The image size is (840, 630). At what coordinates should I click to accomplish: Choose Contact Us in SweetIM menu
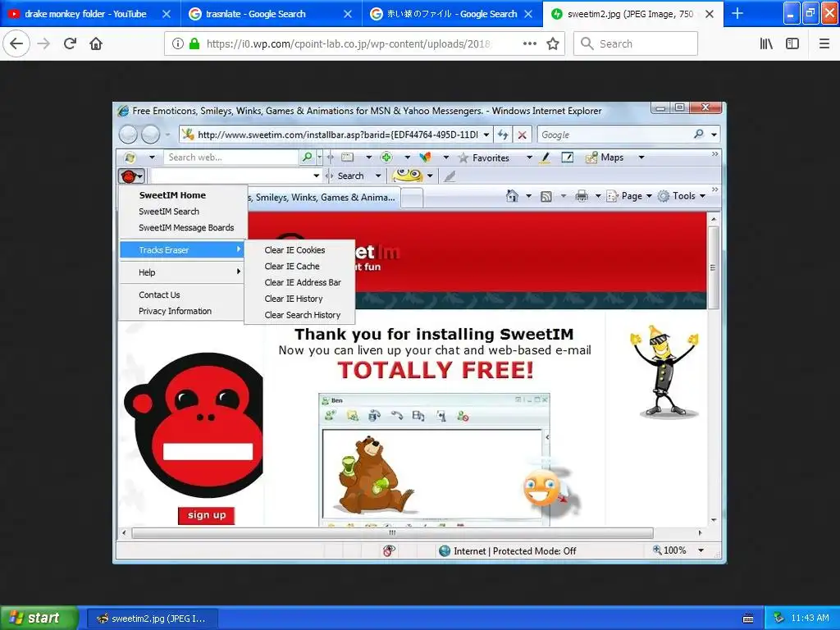[x=160, y=294]
